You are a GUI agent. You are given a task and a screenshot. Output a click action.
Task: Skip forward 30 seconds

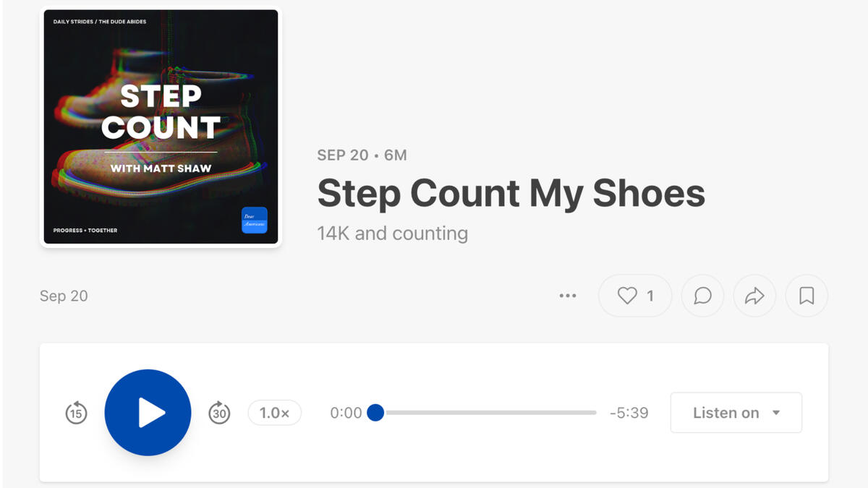coord(219,413)
